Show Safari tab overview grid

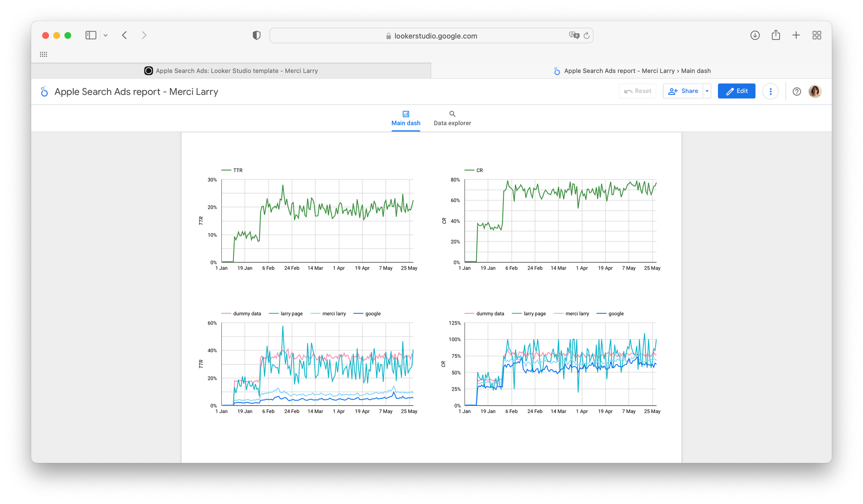coord(816,35)
